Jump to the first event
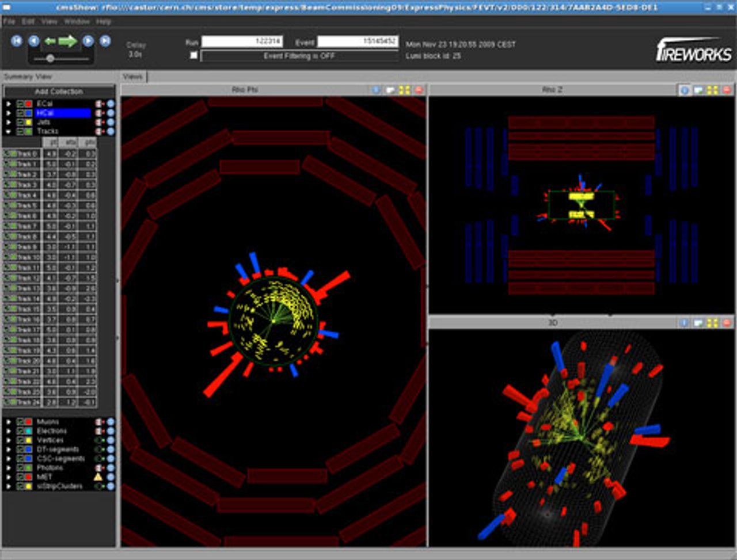The height and width of the screenshot is (560, 737). [17, 40]
